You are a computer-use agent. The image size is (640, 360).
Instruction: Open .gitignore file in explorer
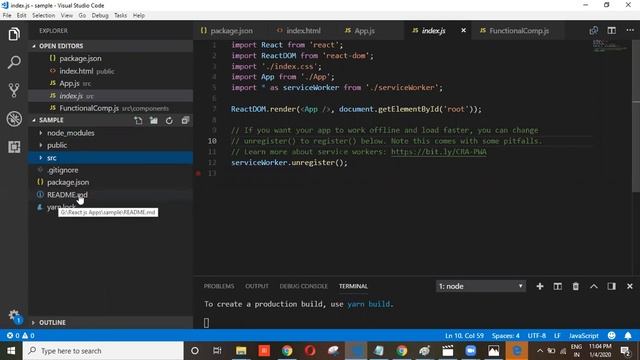(110, 170)
